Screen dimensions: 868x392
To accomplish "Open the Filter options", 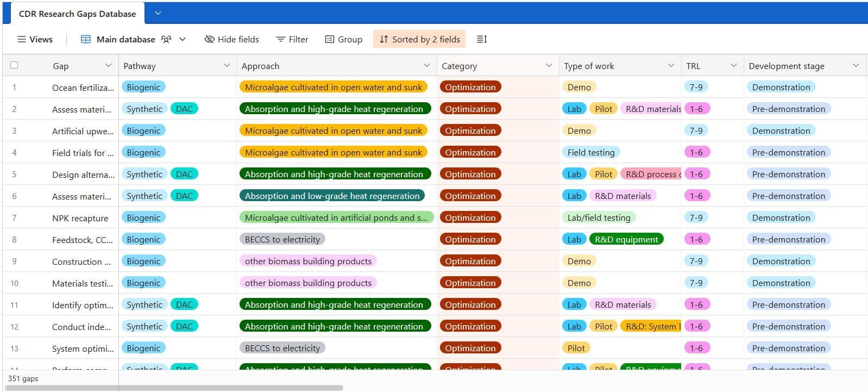I will [292, 39].
